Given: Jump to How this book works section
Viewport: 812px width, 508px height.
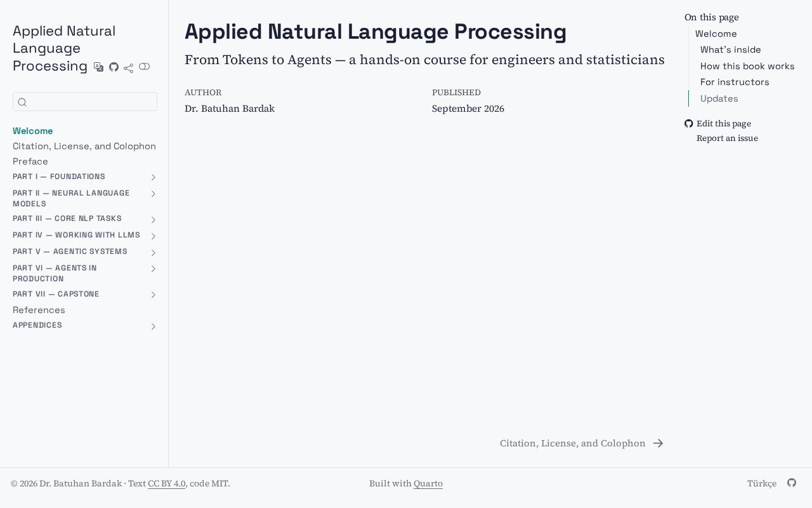Looking at the screenshot, I should click(747, 66).
